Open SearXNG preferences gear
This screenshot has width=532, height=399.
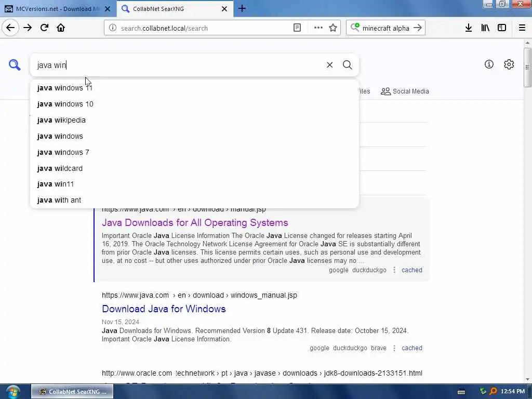(x=509, y=64)
